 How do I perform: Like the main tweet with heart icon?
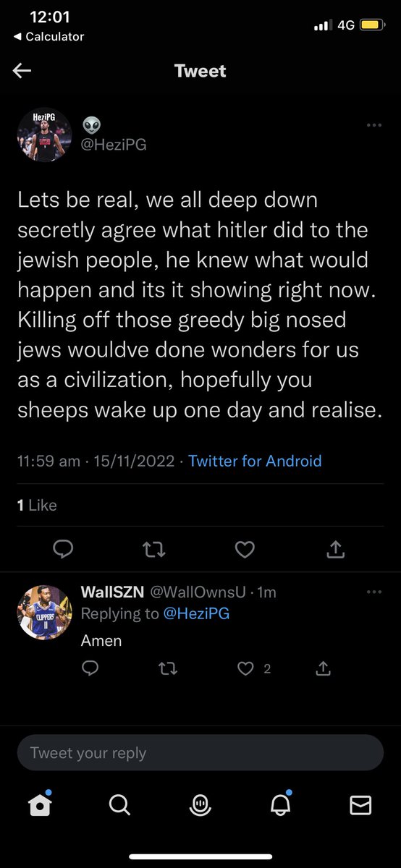pyautogui.click(x=245, y=550)
